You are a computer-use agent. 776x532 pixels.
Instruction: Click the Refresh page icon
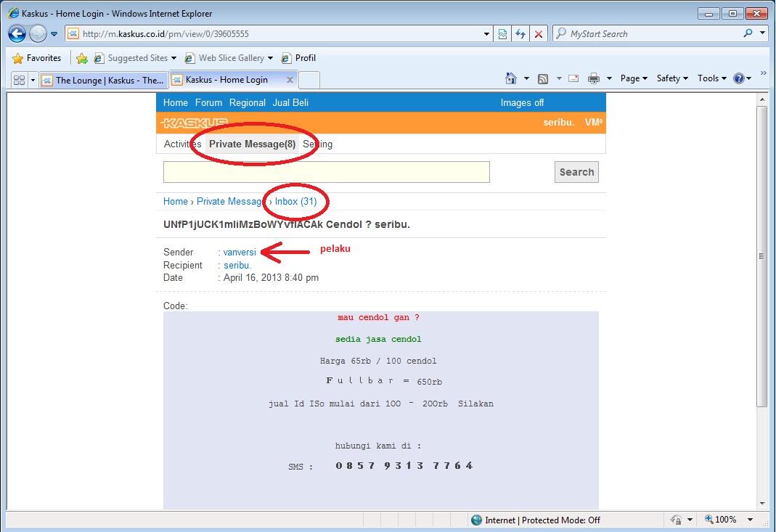520,34
